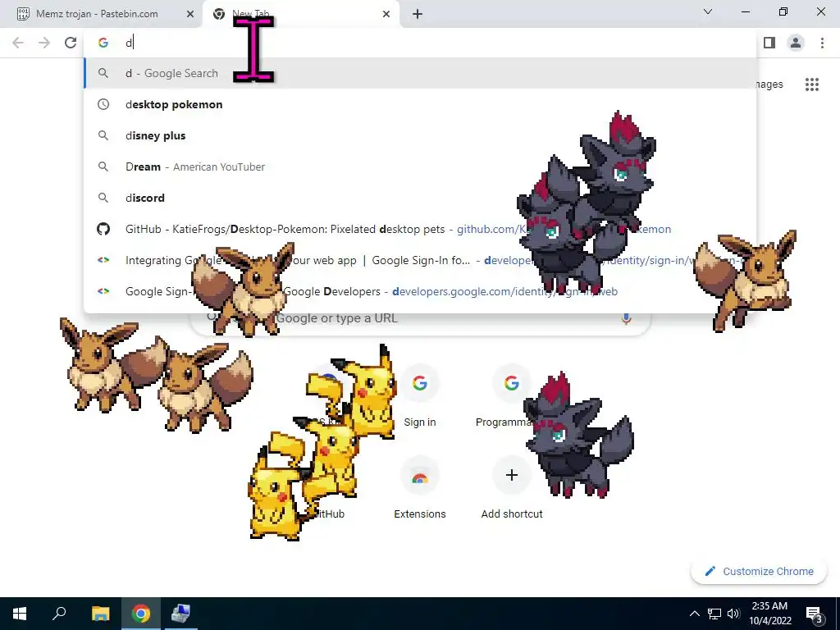Click the Add shortcut button
This screenshot has height=630, width=840.
point(512,488)
